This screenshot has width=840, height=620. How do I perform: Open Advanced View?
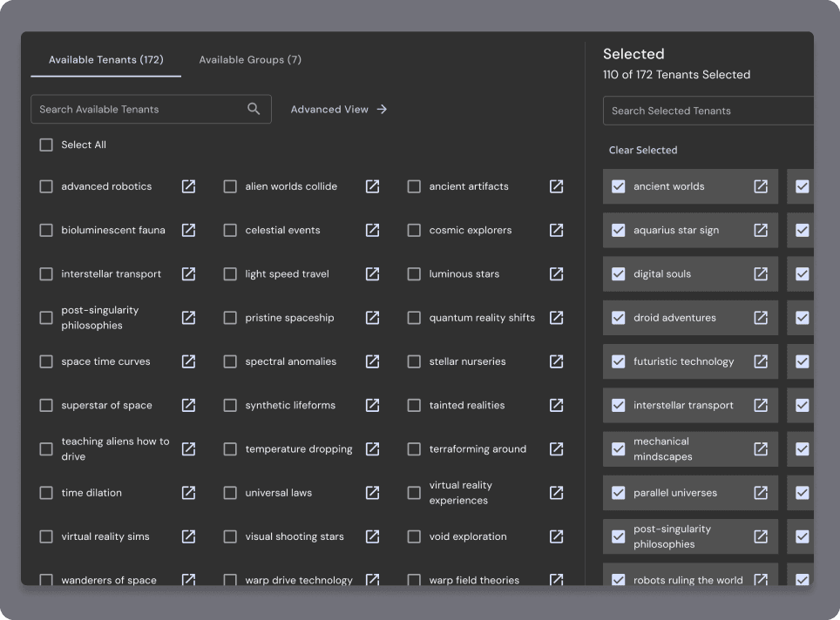click(x=339, y=109)
